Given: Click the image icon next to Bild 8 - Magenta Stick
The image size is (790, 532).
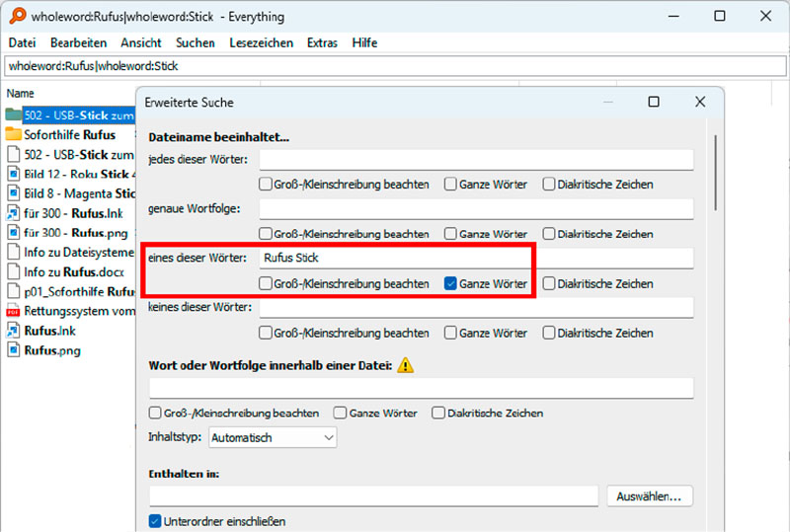Looking at the screenshot, I should (14, 192).
